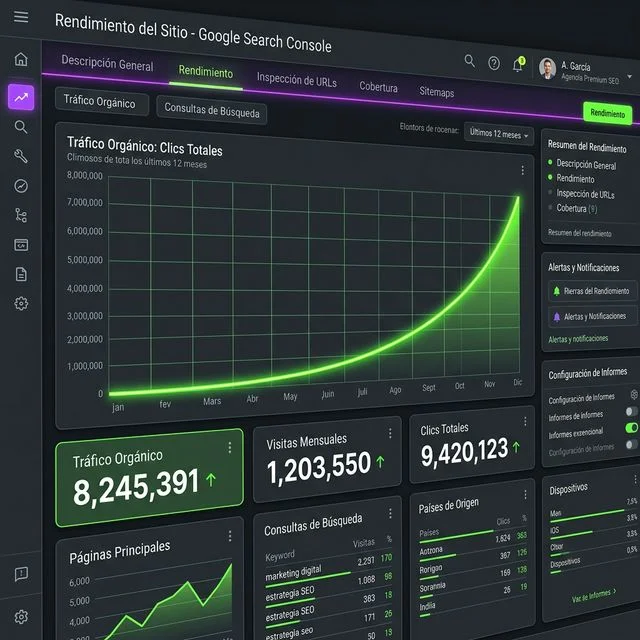The image size is (640, 640).
Task: Select the Tráfico Orgánico sub-tab
Action: 101,101
